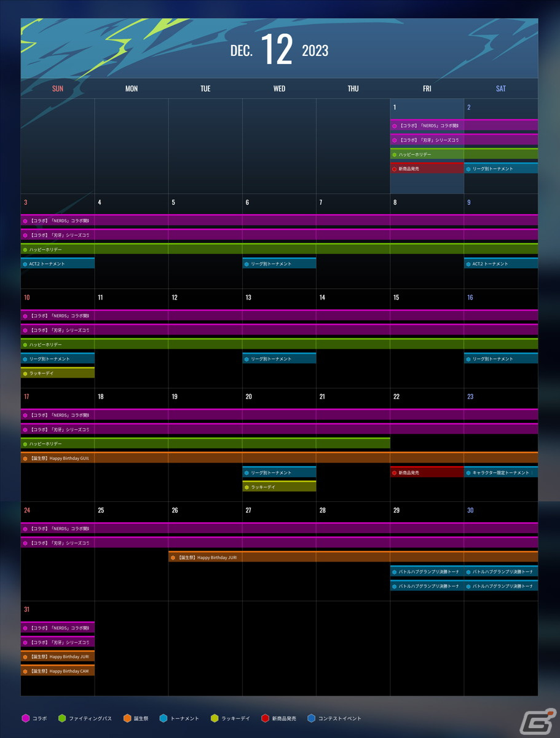Open ラッキーデイ event on December 10
Screen dimensions: 560x738
[58, 373]
